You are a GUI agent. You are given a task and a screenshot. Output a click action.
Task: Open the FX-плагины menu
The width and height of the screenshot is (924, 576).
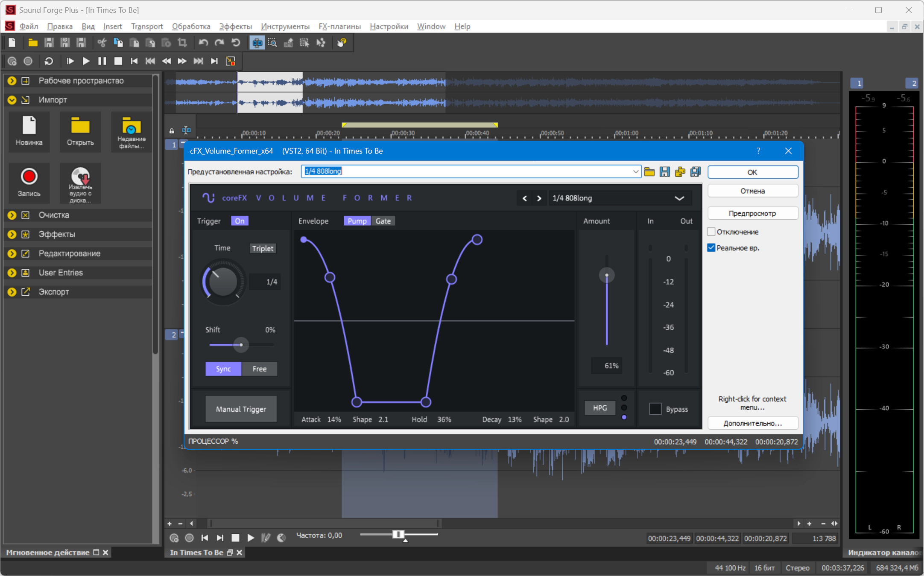tap(339, 26)
